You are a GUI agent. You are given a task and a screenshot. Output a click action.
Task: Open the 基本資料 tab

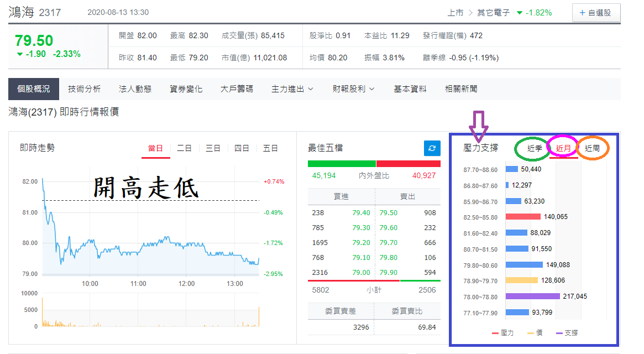(410, 89)
